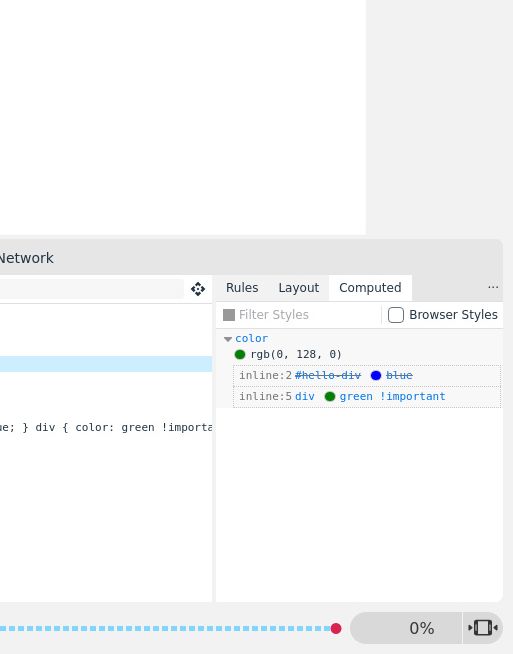513x654 pixels.
Task: Follow the inline:2 source link
Action: (x=265, y=375)
